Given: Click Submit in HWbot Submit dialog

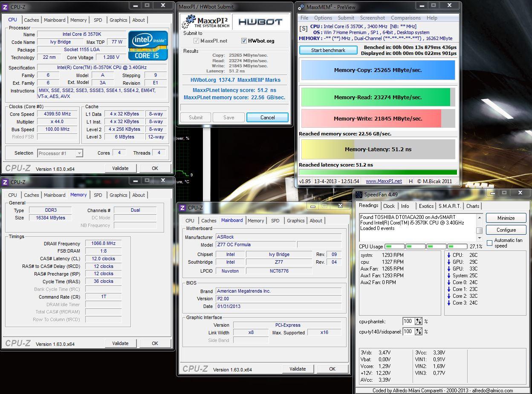Looking at the screenshot, I should 196,118.
